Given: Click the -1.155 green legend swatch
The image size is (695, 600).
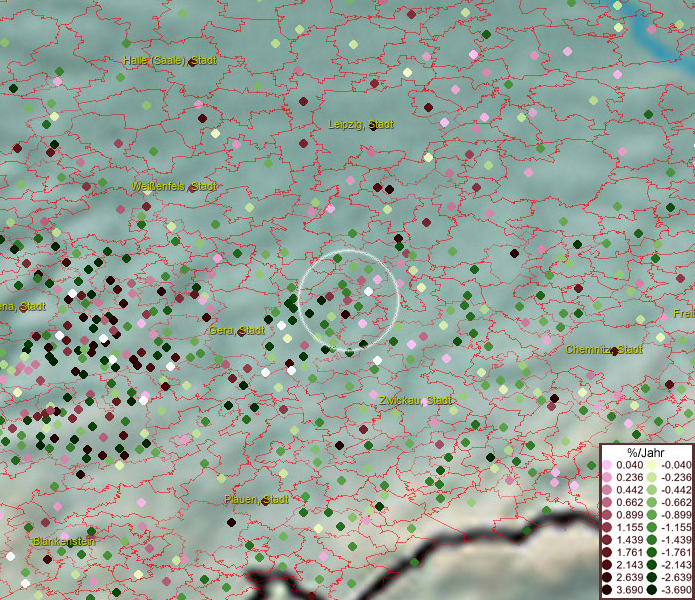Looking at the screenshot, I should [x=652, y=528].
